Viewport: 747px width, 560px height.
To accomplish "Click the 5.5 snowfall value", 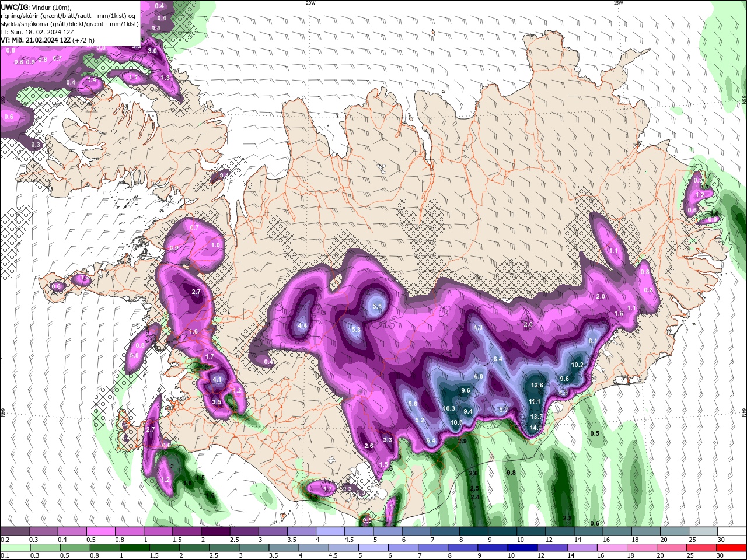I will coord(377,307).
